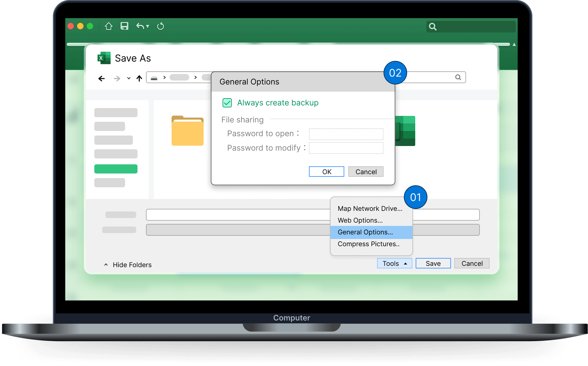Click the Undo arrow icon
588x366 pixels.
tap(140, 26)
